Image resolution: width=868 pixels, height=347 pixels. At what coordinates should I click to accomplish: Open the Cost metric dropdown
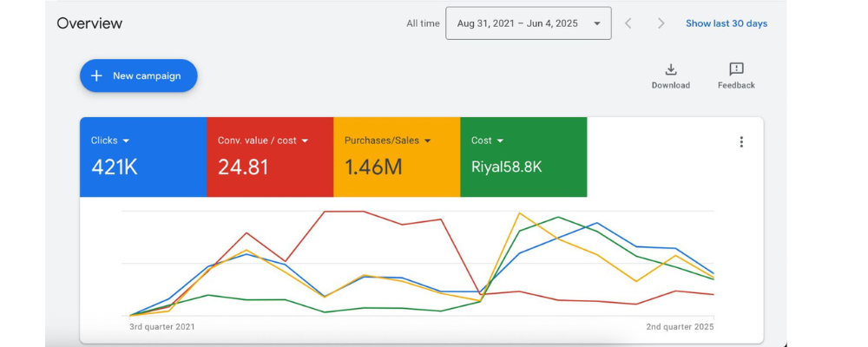[x=500, y=141]
